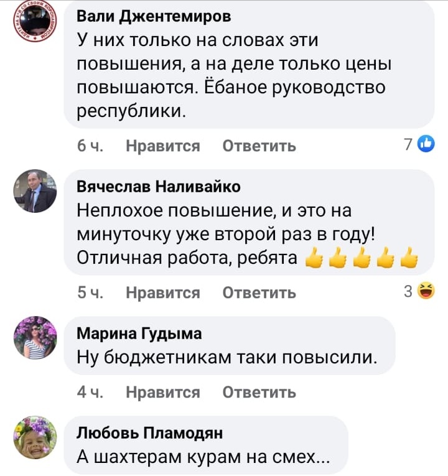Open commenter name Любовь Пламодян
Screen dimensions: 448x476
[x=149, y=432]
